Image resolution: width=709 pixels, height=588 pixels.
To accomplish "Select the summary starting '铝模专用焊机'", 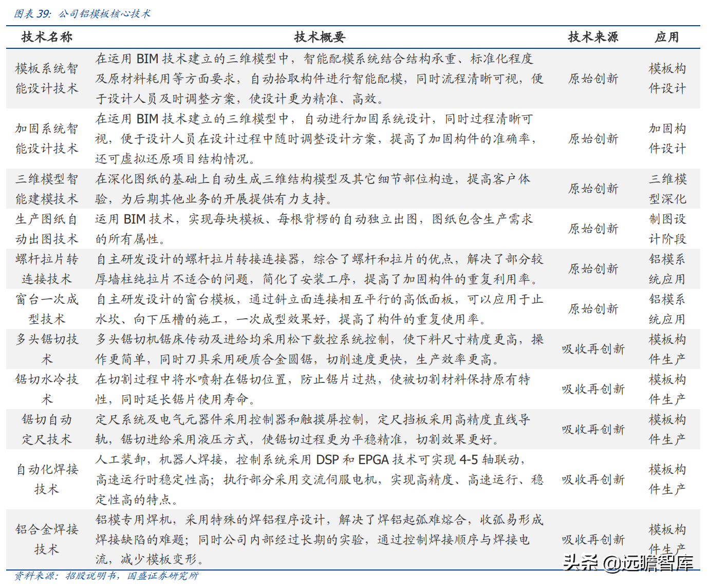I will point(319,539).
